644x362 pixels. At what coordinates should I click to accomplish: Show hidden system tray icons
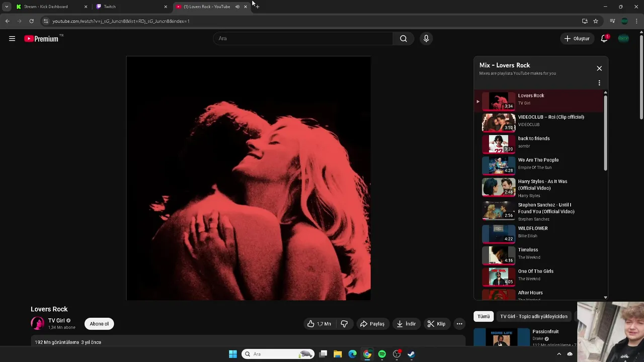click(558, 354)
